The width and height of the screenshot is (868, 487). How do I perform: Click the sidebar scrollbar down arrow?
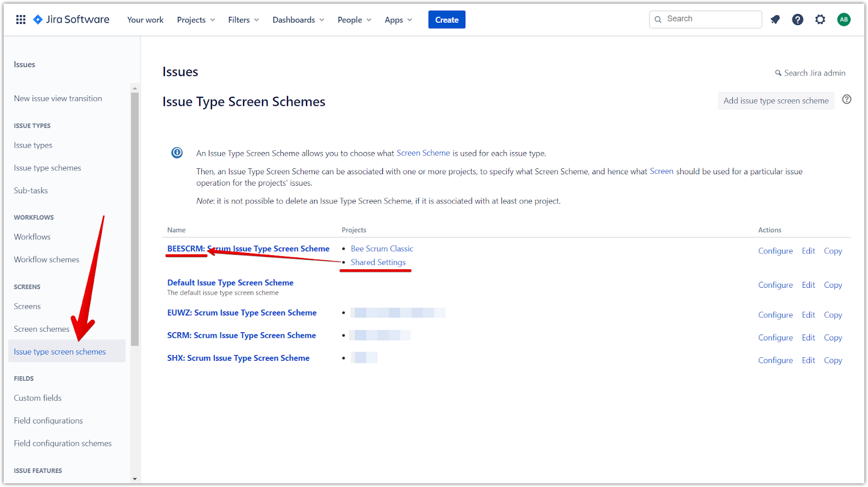coord(135,479)
